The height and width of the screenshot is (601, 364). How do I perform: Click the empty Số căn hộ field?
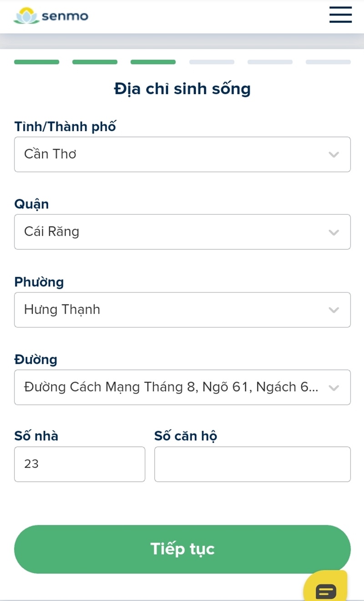(x=252, y=464)
